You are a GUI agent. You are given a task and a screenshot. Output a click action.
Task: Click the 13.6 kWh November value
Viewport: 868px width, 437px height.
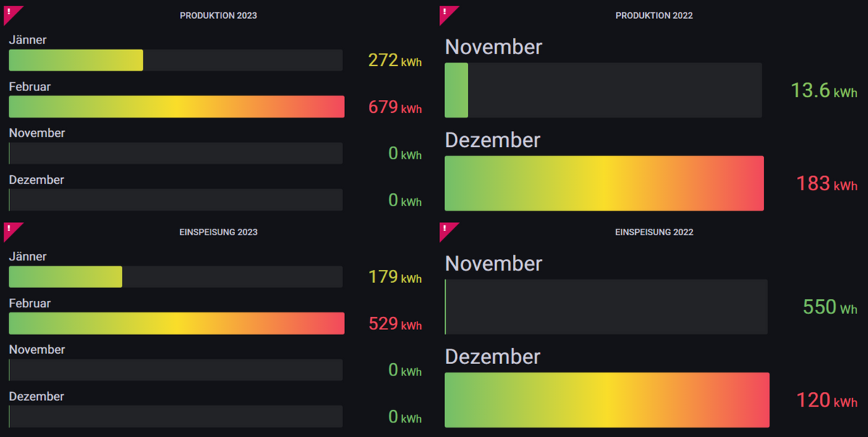(824, 90)
